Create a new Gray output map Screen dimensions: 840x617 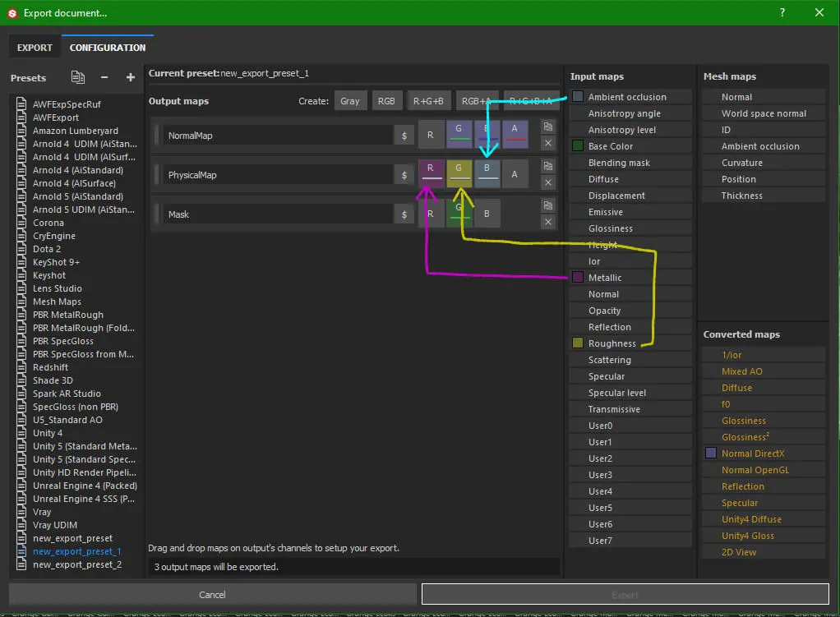pyautogui.click(x=350, y=101)
